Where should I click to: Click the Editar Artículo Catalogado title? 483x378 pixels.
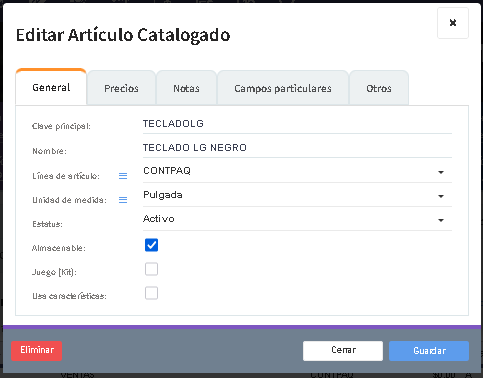(x=123, y=35)
